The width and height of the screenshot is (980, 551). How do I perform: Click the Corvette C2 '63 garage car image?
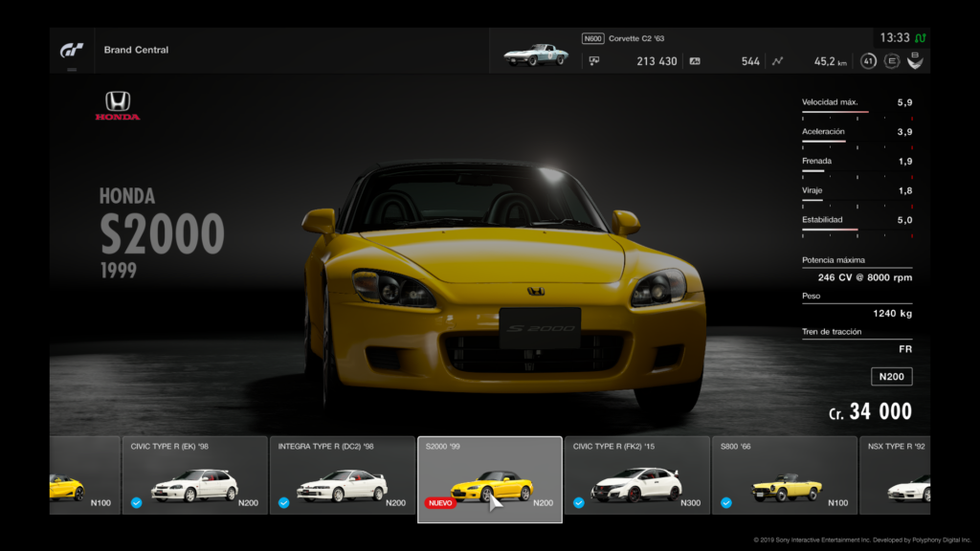tap(536, 55)
